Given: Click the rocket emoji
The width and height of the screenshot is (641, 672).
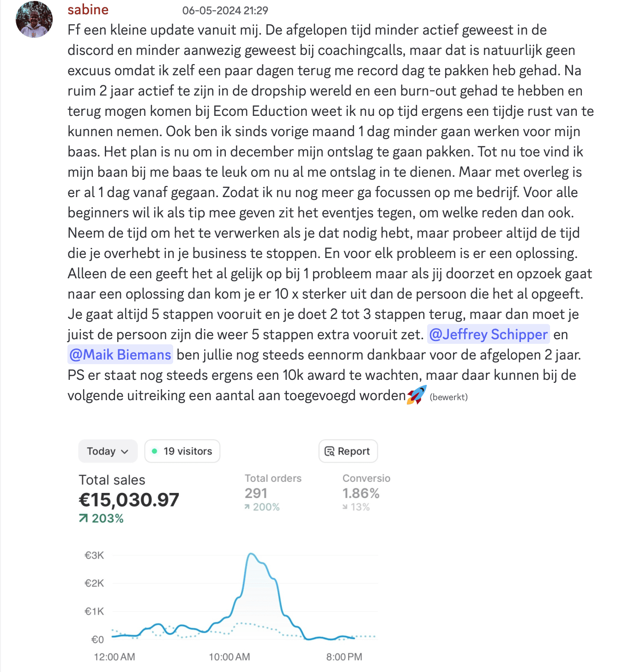Looking at the screenshot, I should 416,395.
